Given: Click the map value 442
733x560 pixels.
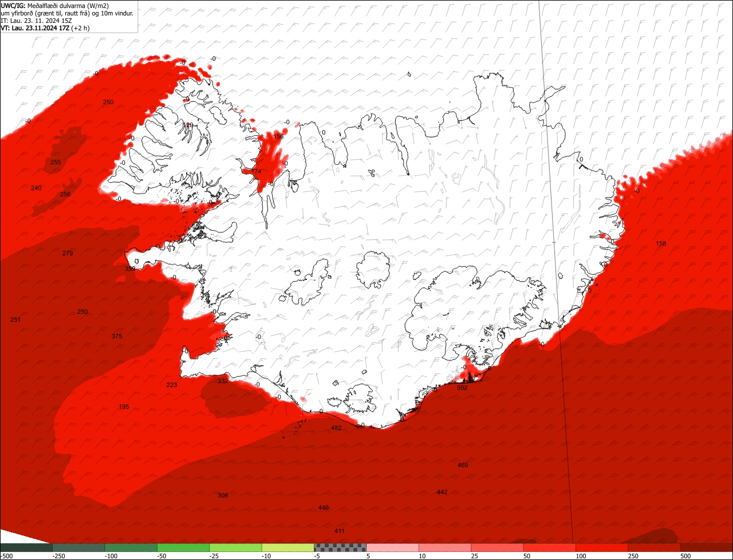Looking at the screenshot, I should tap(442, 492).
